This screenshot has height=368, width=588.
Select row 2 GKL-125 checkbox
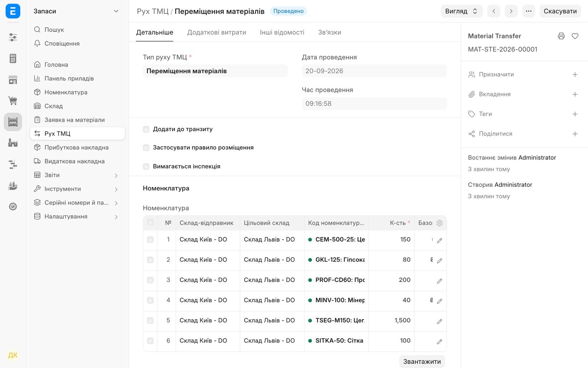pyautogui.click(x=150, y=260)
